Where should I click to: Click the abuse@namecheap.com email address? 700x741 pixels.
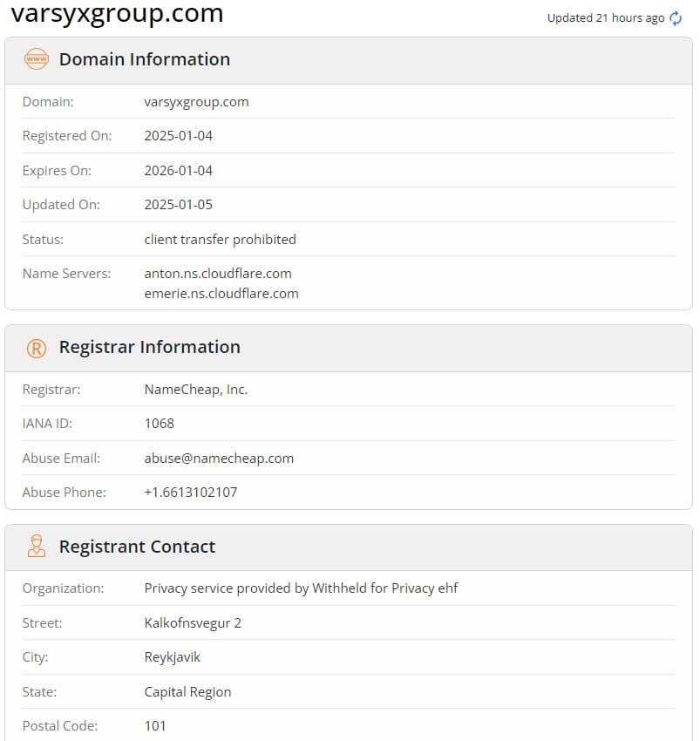219,458
